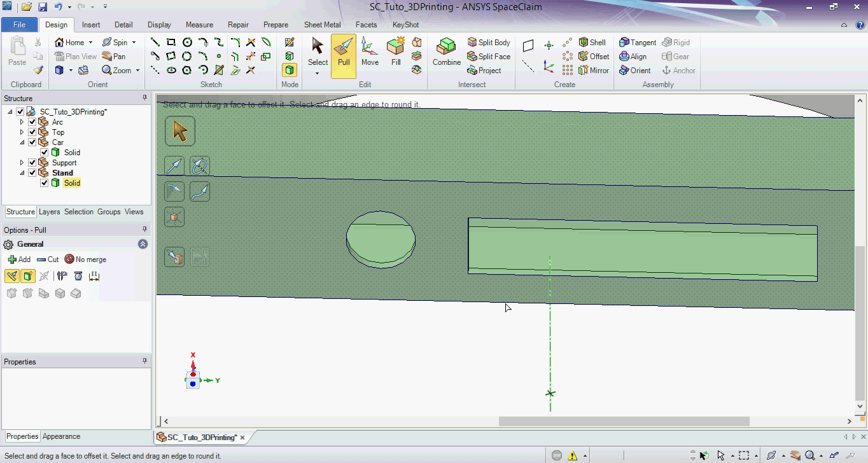The width and height of the screenshot is (868, 463).
Task: Click the No merge option
Action: tap(85, 259)
